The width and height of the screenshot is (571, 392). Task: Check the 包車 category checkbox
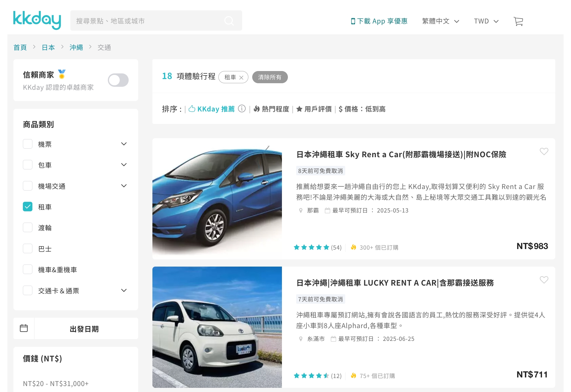28,165
